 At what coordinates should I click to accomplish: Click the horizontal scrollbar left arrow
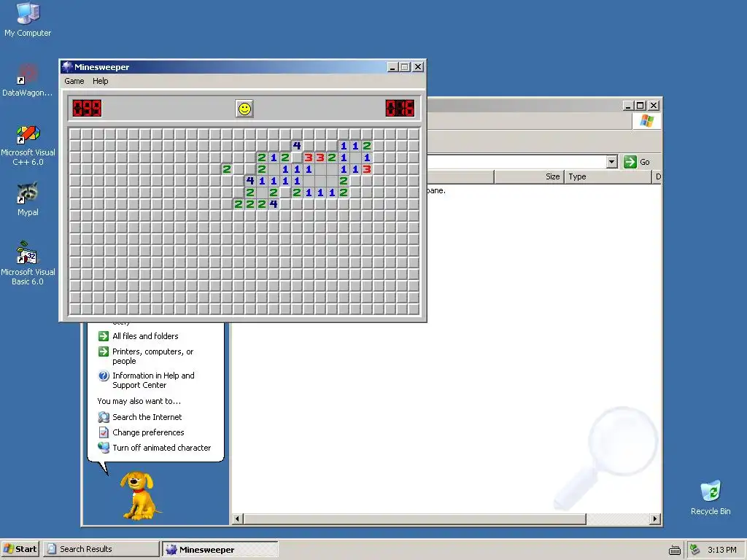pos(237,519)
